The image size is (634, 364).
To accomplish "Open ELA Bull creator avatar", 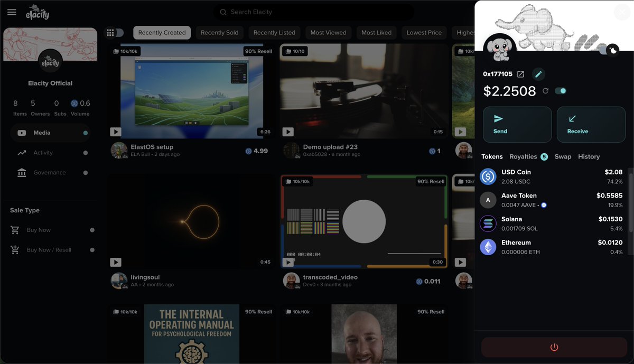I will (119, 151).
